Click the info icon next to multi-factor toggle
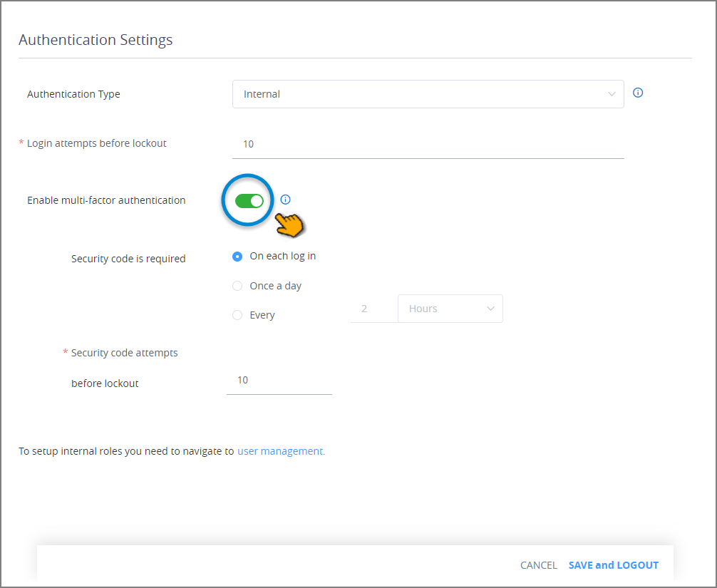Screen dimensions: 717x588 pyautogui.click(x=285, y=200)
